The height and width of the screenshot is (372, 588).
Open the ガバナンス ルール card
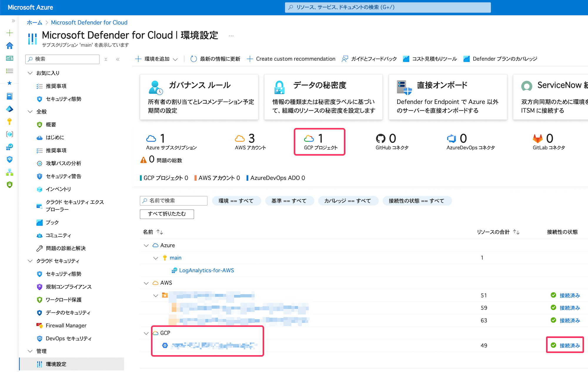[x=199, y=97]
